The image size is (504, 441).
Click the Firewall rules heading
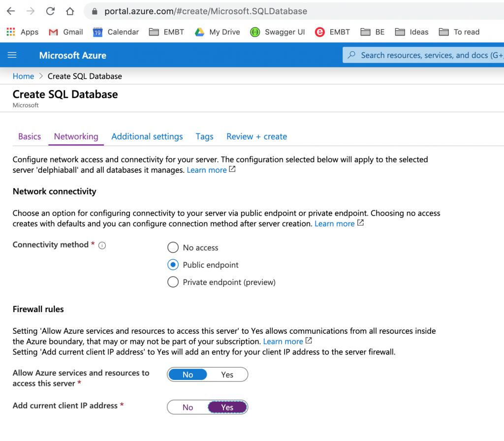click(x=38, y=309)
